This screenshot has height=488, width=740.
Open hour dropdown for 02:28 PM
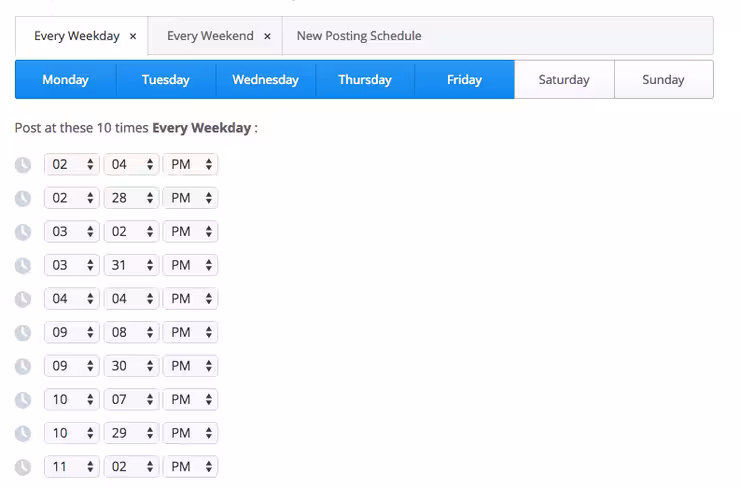click(72, 198)
